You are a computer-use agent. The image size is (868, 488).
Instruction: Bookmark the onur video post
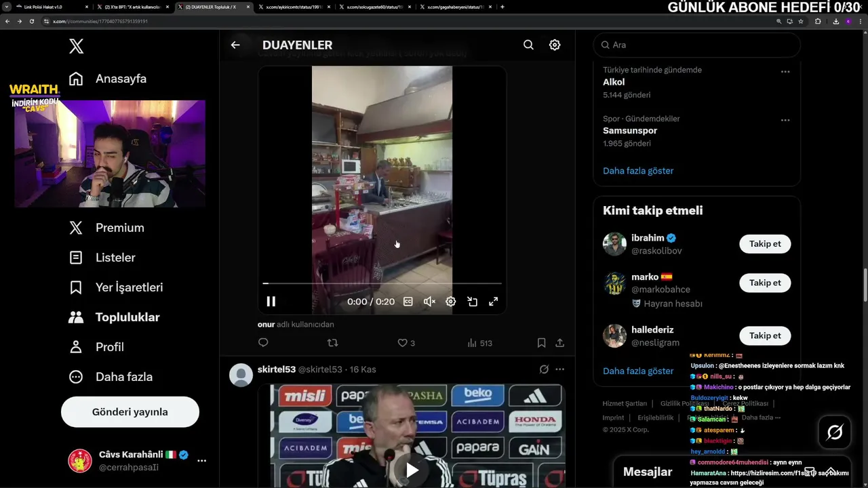coord(541,343)
